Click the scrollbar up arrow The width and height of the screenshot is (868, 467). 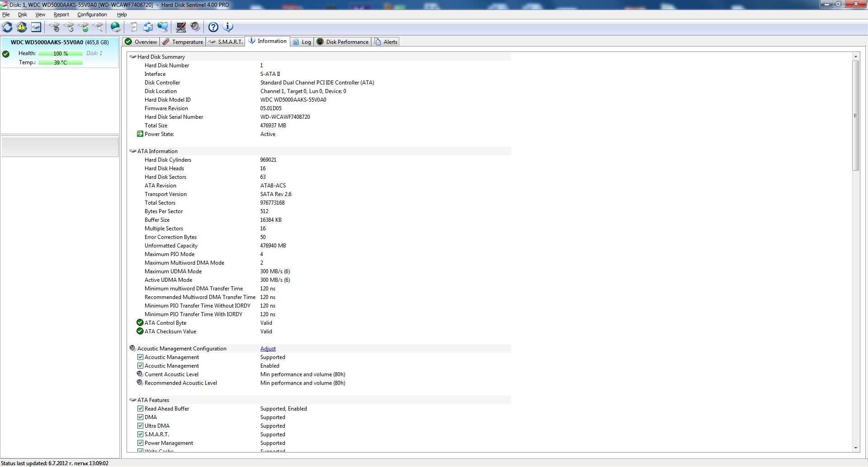pos(855,56)
